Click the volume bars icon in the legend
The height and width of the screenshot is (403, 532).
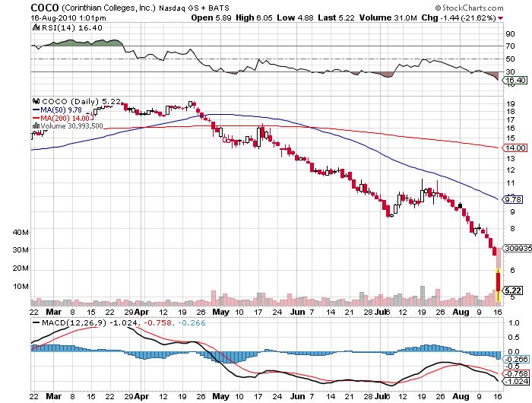point(36,126)
